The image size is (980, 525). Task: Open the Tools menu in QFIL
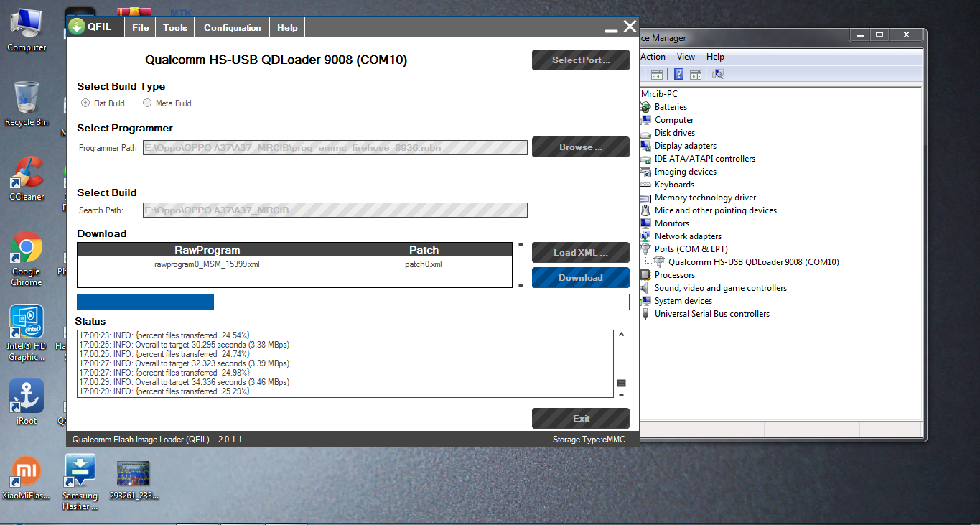pyautogui.click(x=175, y=27)
